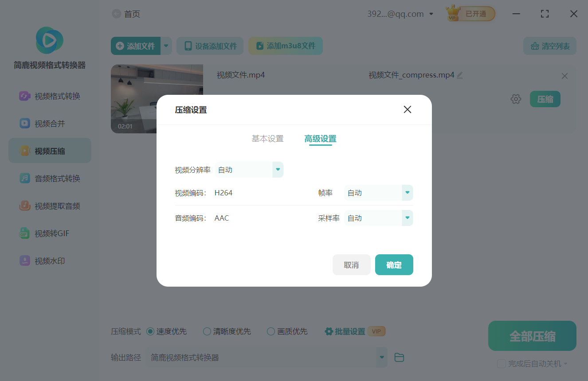Open the 视频水印 feature
The height and width of the screenshot is (381, 588).
[x=50, y=260]
